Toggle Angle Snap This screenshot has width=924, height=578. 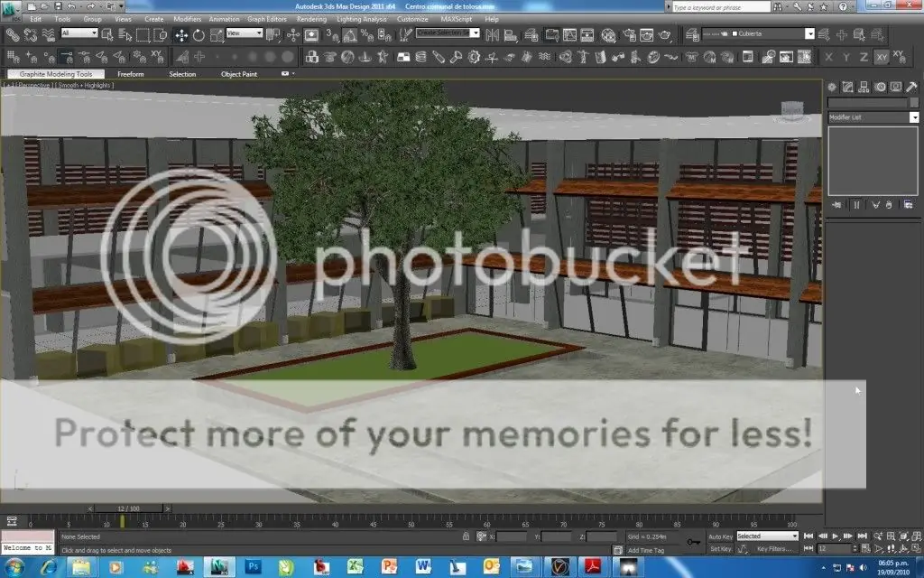[349, 35]
